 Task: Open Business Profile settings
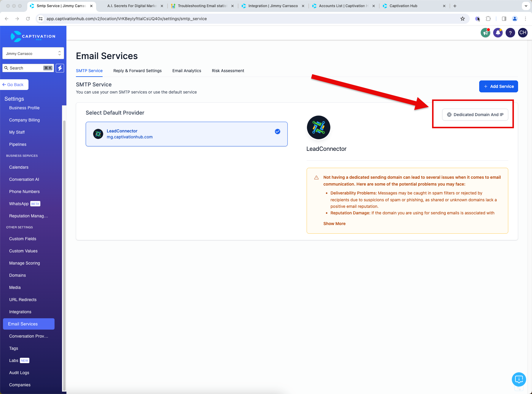coord(24,108)
